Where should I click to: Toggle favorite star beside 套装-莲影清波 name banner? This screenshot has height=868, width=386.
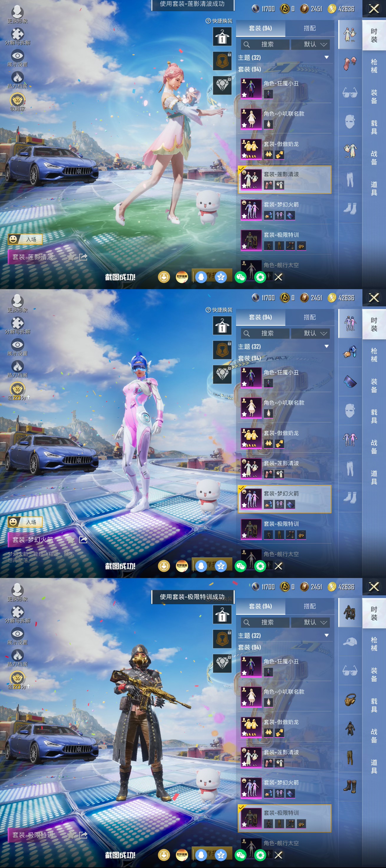tap(71, 257)
